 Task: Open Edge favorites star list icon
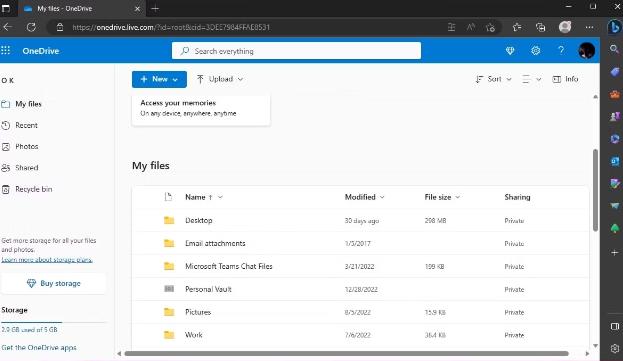517,27
